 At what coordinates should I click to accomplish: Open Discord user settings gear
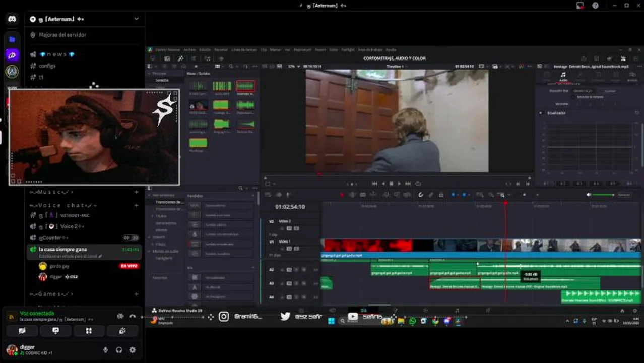tap(133, 350)
